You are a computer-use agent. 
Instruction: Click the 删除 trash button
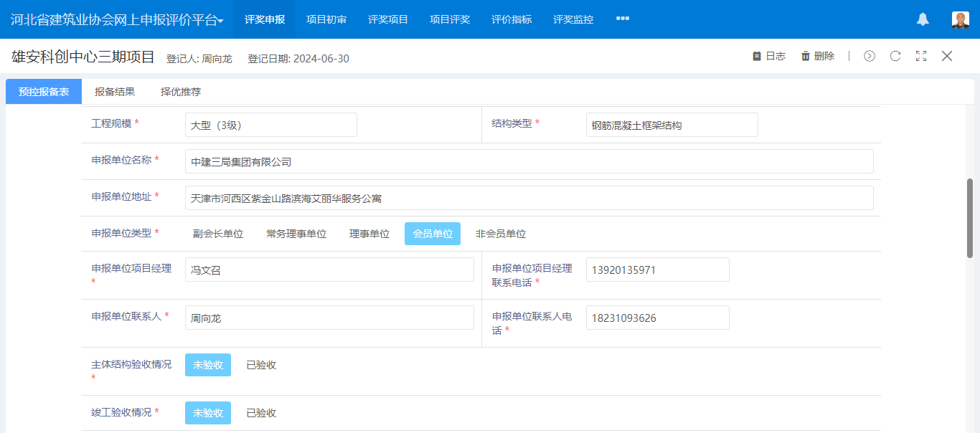click(817, 56)
